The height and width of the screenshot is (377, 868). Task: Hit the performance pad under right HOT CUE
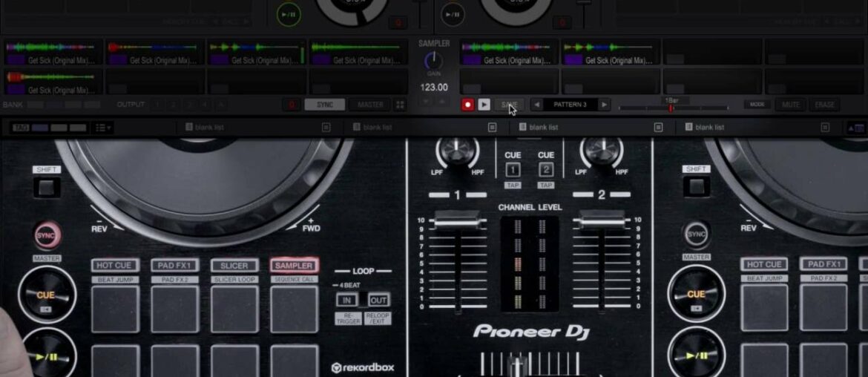(764, 309)
